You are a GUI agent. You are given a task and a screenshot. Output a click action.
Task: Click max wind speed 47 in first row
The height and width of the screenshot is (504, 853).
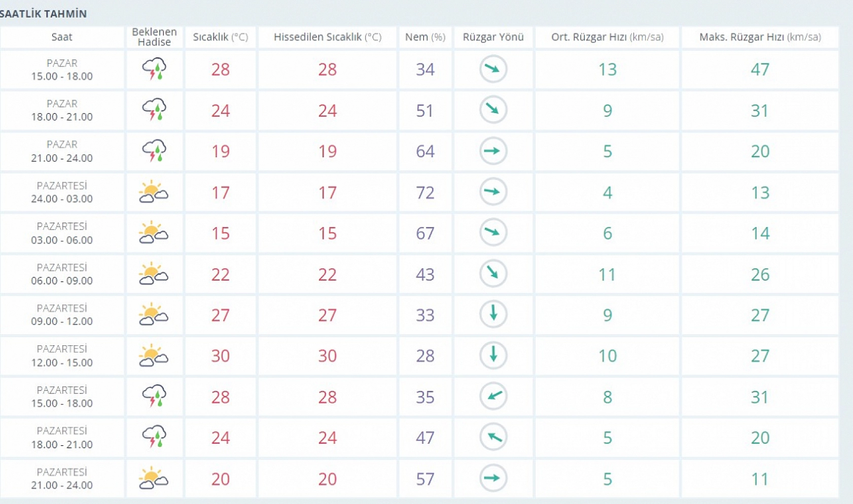(760, 69)
